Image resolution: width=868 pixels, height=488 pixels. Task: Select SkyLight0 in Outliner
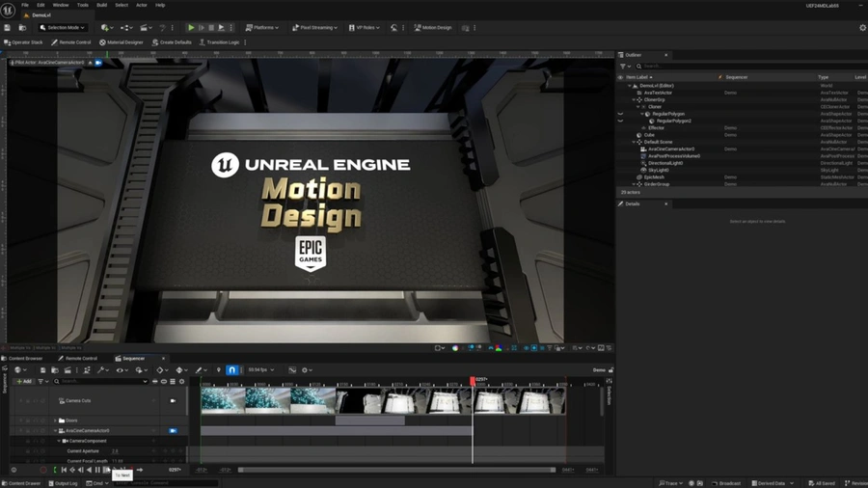pos(658,171)
